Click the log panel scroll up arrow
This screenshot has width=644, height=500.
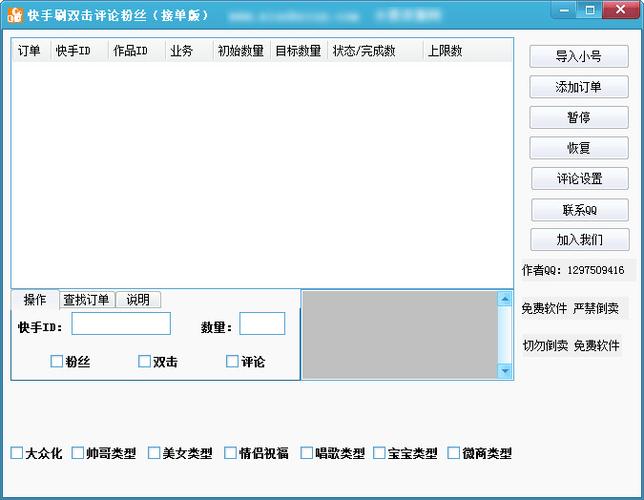tap(505, 299)
